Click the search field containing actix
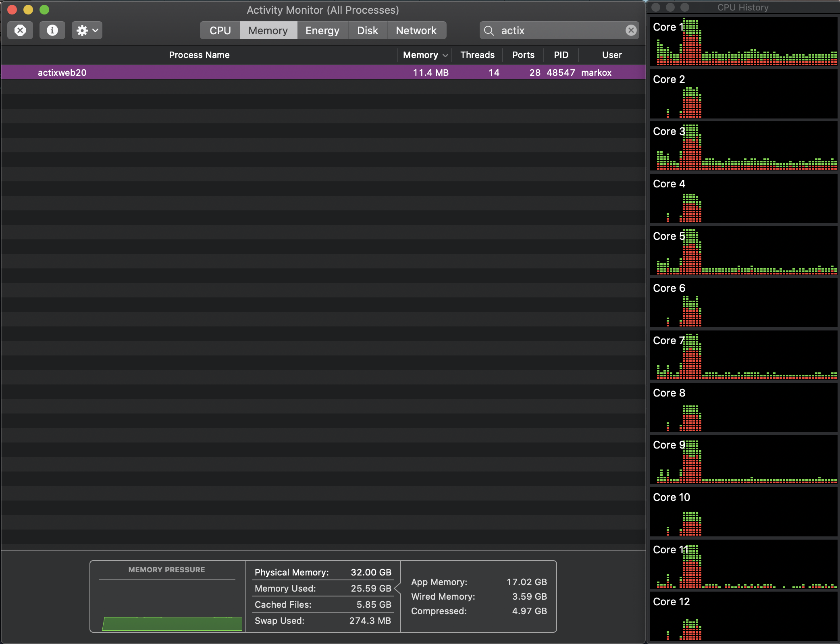This screenshot has width=840, height=644. coord(559,30)
